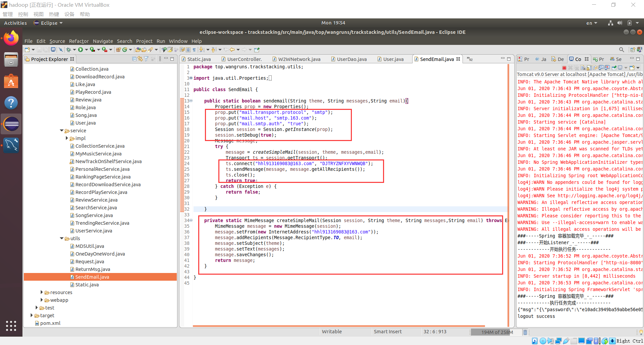644x345 pixels.
Task: Click the Open Perspective icon
Action: [x=633, y=50]
